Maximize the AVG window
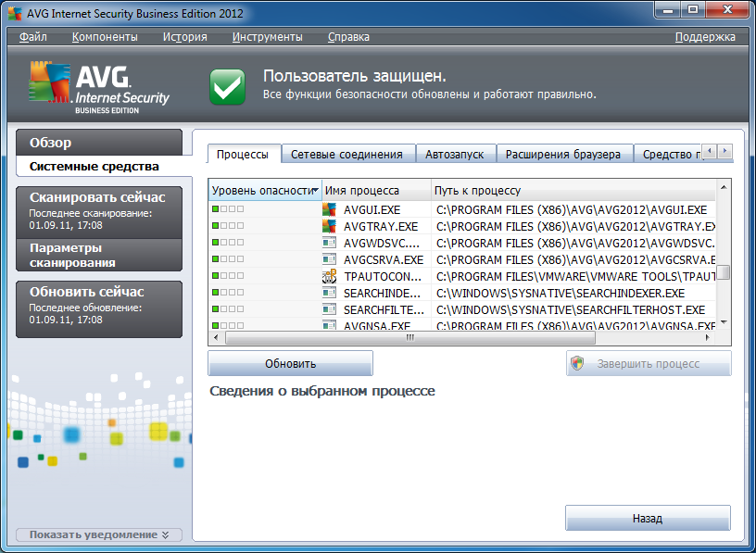This screenshot has width=756, height=553. pyautogui.click(x=693, y=9)
